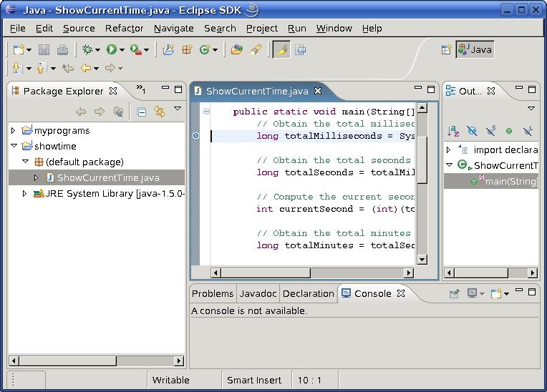The image size is (547, 392).
Task: Toggle Hide Non-Public Members green dot
Action: [509, 131]
